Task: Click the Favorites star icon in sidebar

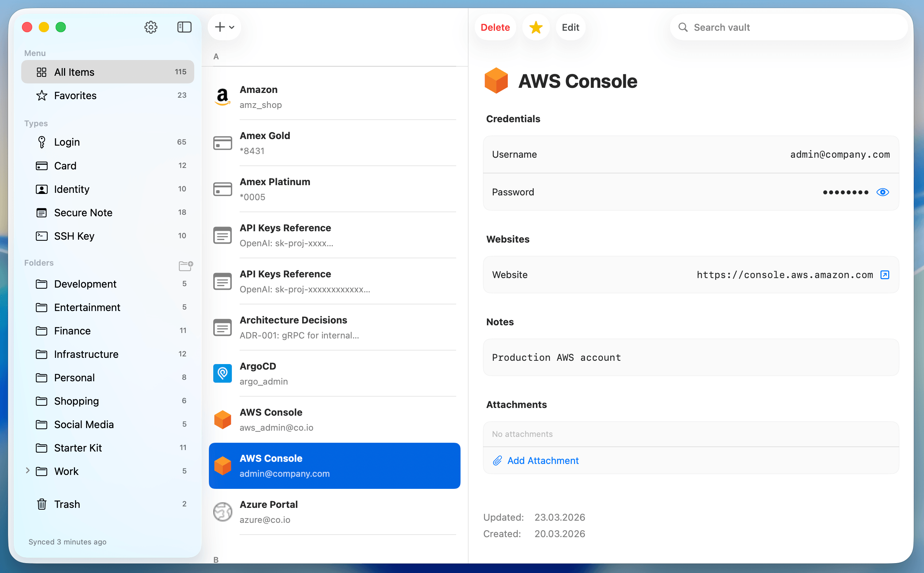Action: coord(42,95)
